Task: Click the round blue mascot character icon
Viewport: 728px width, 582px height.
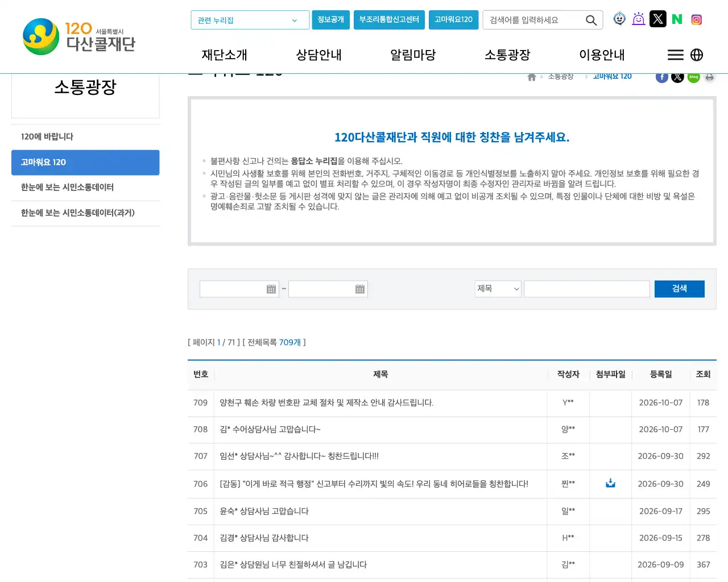Action: coord(619,19)
